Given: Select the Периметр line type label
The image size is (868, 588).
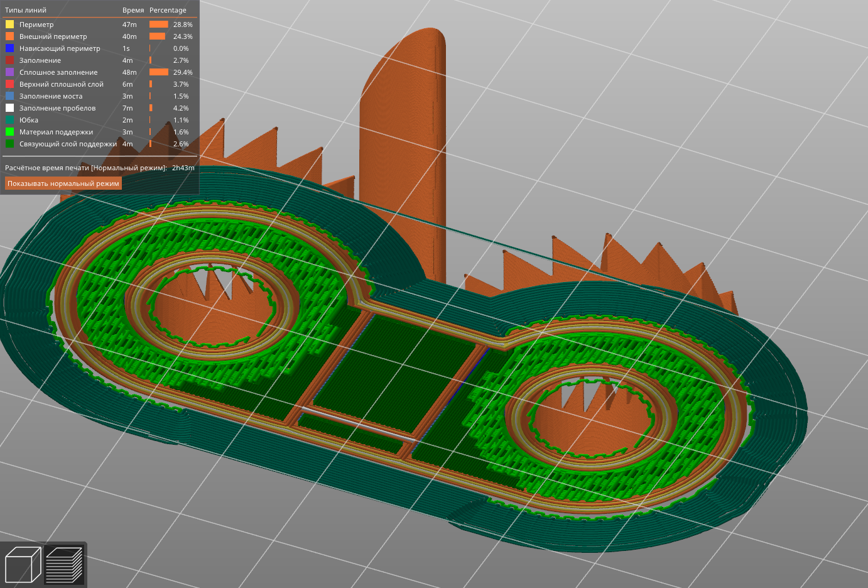Looking at the screenshot, I should click(36, 24).
